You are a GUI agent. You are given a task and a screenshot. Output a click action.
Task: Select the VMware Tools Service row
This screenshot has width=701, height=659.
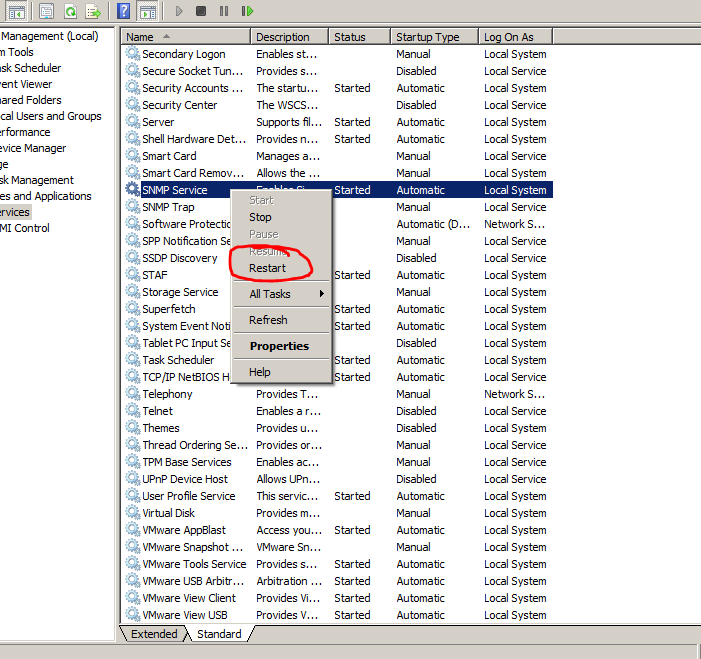[193, 564]
